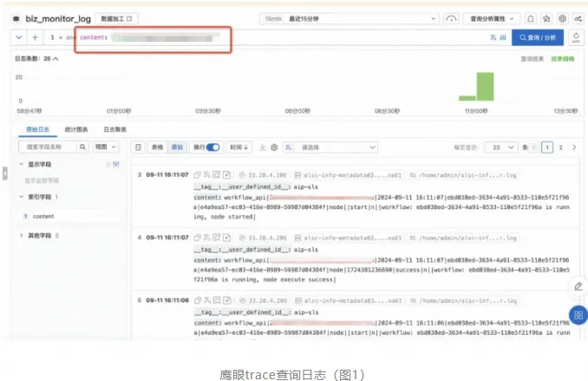This screenshot has width=588, height=381.
Task: Open the 查询分析属性 dropdown
Action: pyautogui.click(x=492, y=19)
